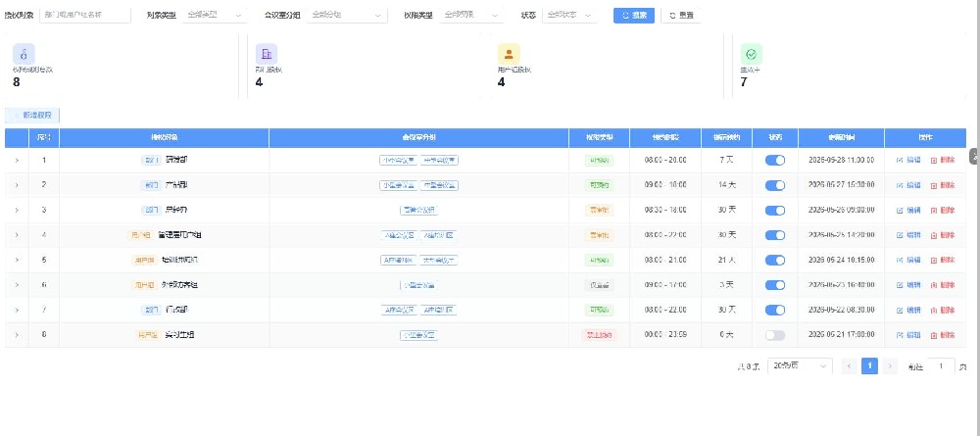Edit the row 8 authorization entry
This screenshot has height=436, width=980.
pyautogui.click(x=908, y=335)
